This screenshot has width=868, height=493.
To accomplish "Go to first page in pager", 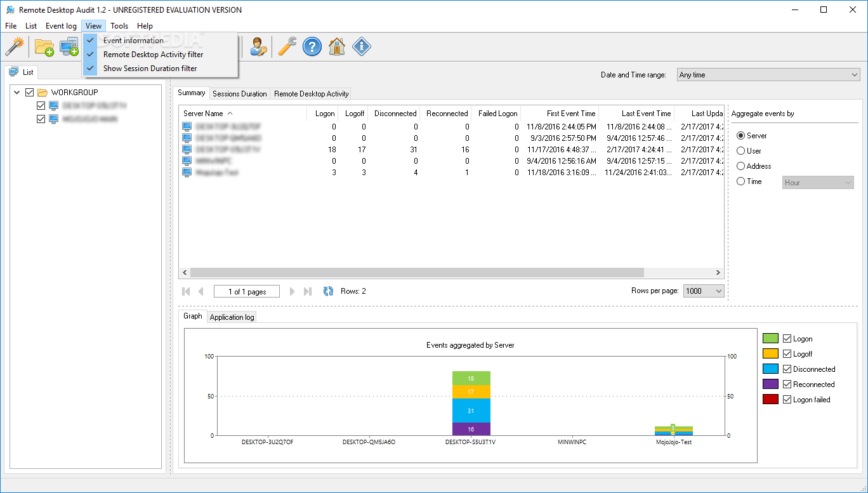I will (x=186, y=291).
